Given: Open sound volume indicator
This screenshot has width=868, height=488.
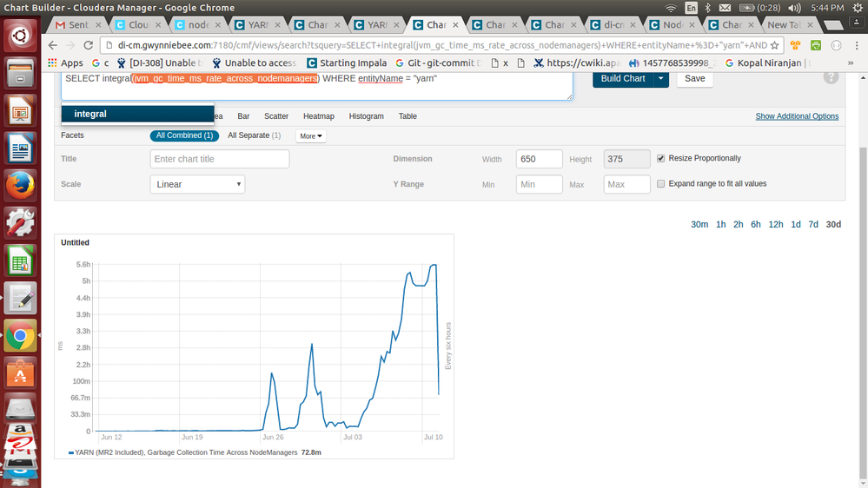Looking at the screenshot, I should [794, 8].
